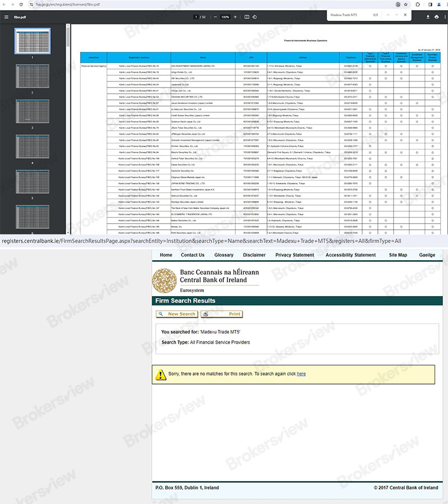
Task: Click the 'Firm Search Results' heading
Action: (x=185, y=301)
